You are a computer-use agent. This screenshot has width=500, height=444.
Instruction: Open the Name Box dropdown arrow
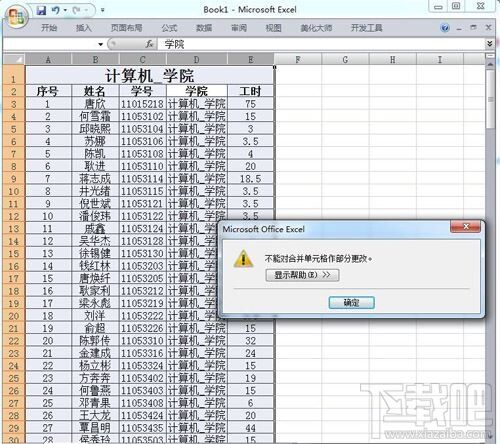pyautogui.click(x=100, y=44)
